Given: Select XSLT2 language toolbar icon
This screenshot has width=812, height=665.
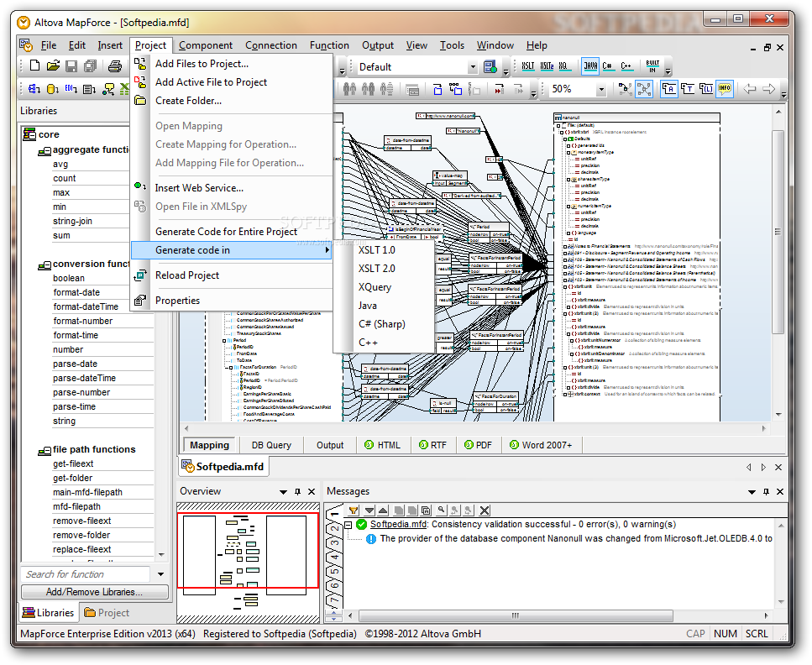Looking at the screenshot, I should point(547,65).
